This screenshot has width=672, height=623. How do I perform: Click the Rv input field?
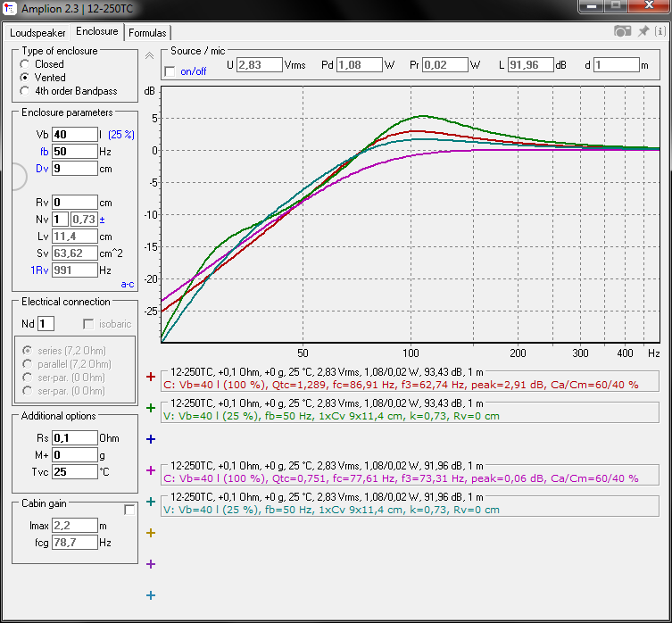75,203
